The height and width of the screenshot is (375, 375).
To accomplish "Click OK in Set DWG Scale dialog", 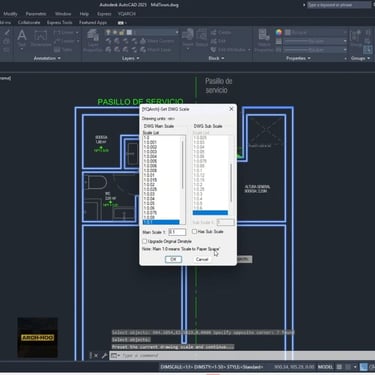I will [x=173, y=259].
